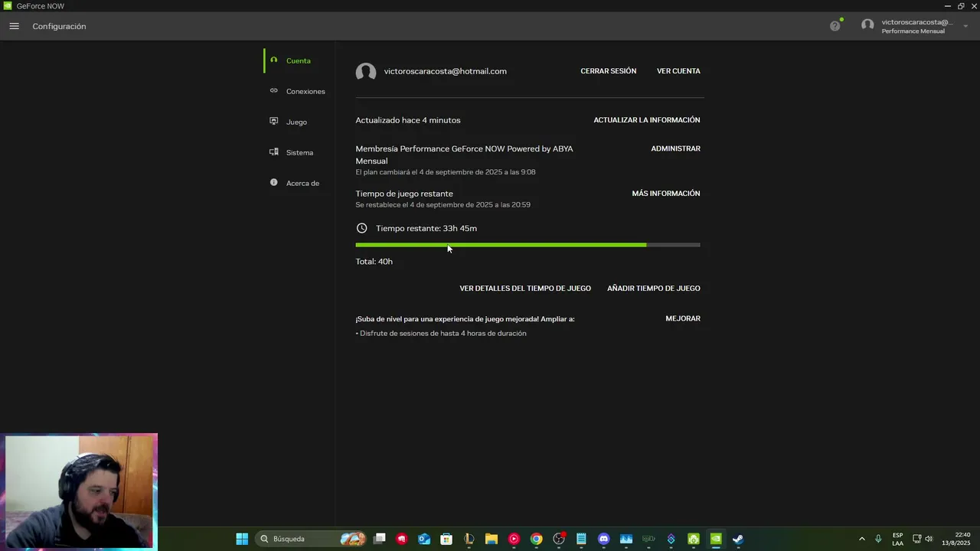Open Discord from the taskbar

(x=603, y=539)
